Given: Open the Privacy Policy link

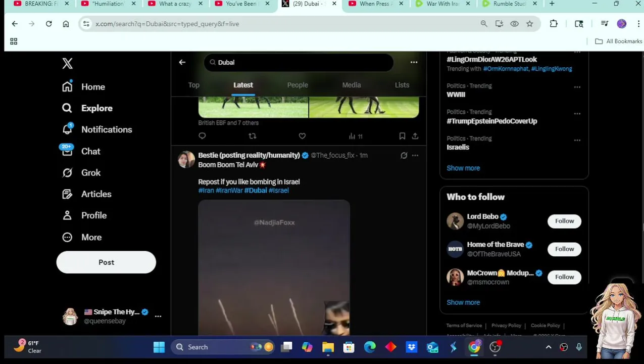Looking at the screenshot, I should click(506, 326).
